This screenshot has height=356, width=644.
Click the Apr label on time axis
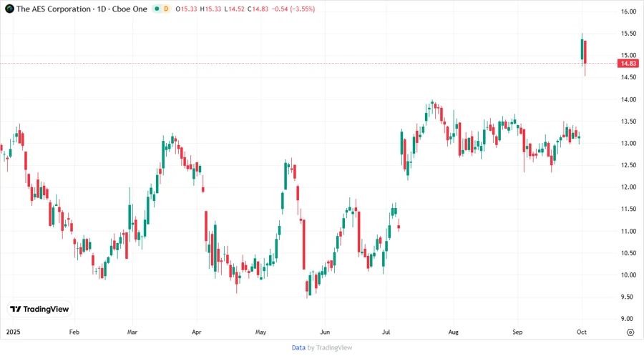pyautogui.click(x=197, y=332)
